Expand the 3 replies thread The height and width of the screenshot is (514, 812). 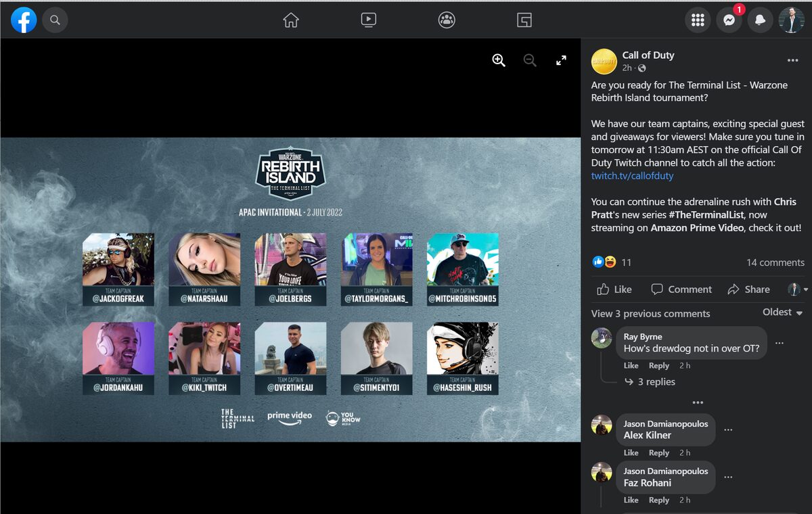click(x=650, y=382)
